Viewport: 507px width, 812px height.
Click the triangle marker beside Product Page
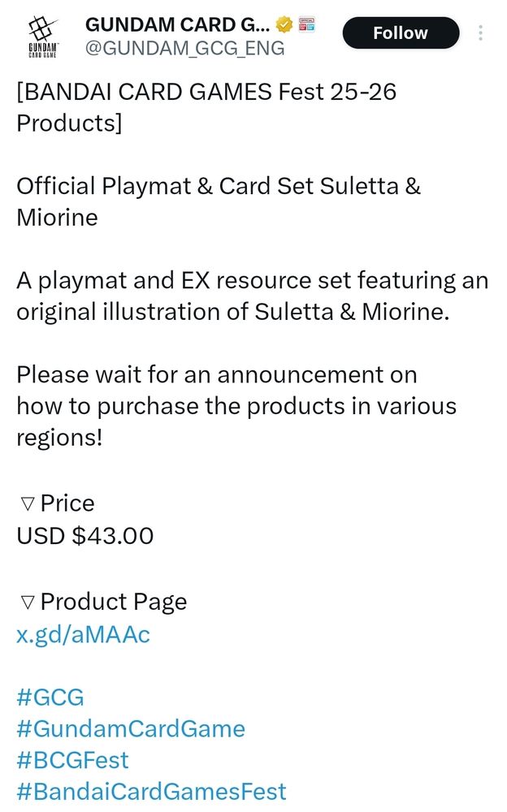point(27,602)
